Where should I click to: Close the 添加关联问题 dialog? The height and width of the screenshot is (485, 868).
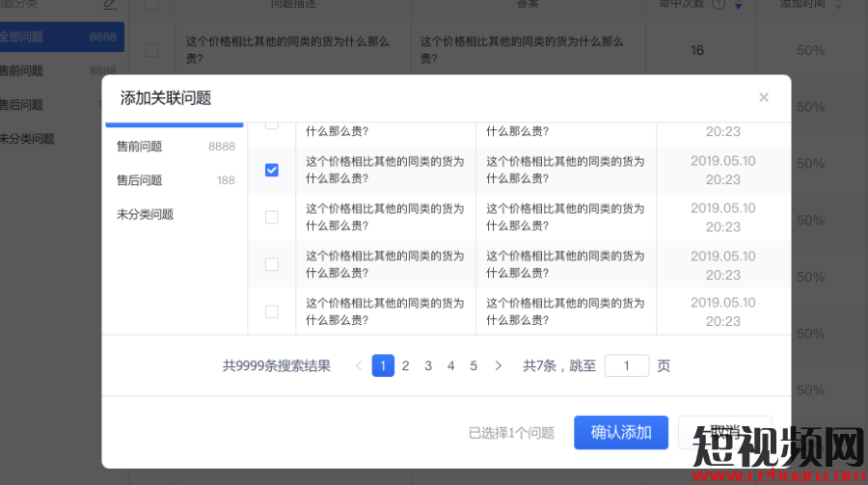(764, 97)
